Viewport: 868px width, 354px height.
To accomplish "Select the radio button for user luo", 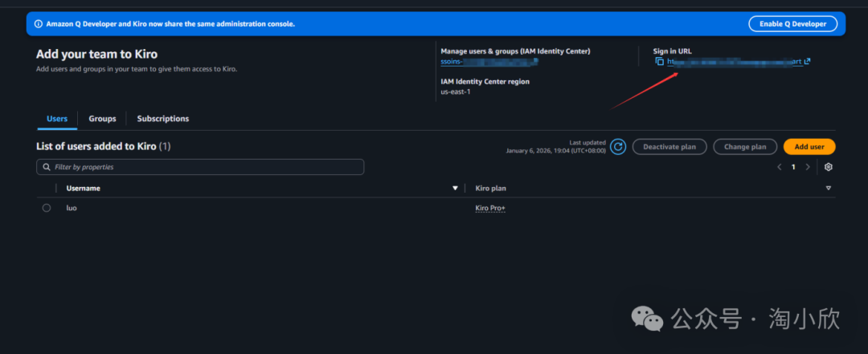I will 47,208.
